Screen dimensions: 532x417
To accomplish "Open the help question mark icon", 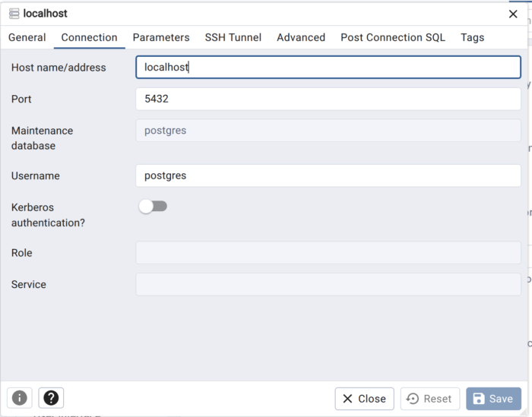I will point(51,398).
